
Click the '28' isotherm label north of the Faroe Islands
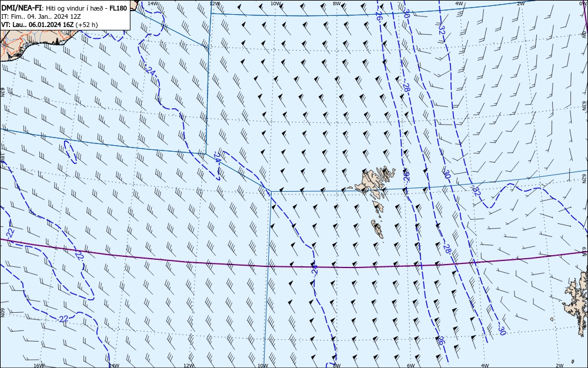coord(406,88)
